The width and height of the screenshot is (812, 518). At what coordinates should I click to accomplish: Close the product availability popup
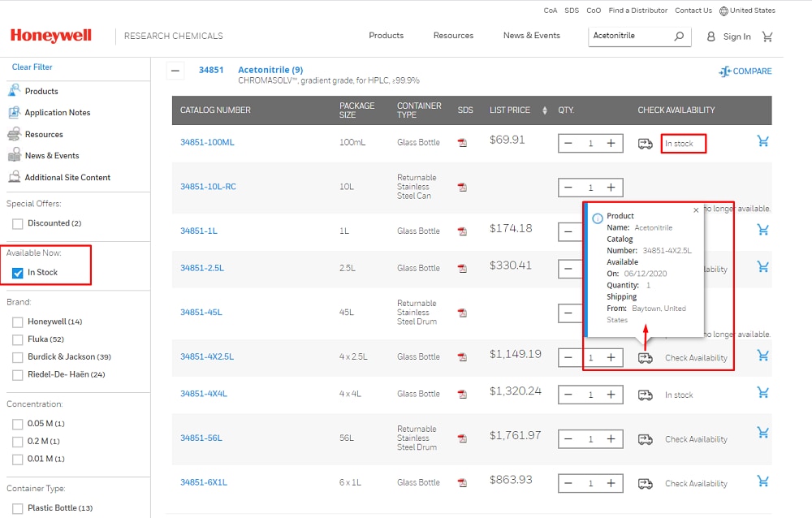pos(696,210)
